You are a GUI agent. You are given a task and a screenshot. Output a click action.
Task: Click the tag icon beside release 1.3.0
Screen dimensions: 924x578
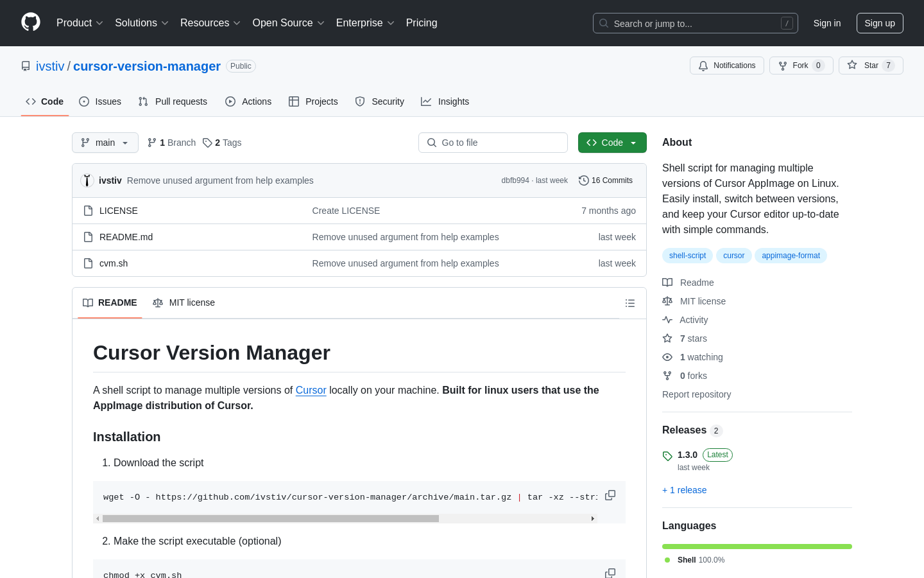click(667, 456)
